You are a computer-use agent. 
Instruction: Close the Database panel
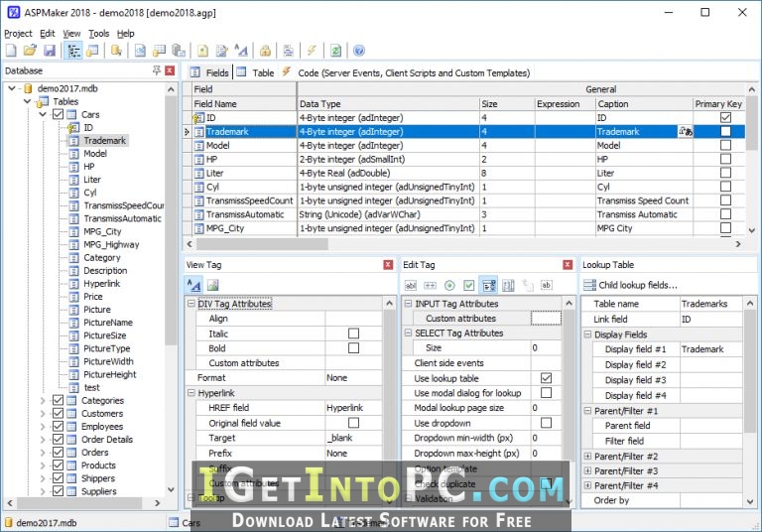tap(170, 70)
